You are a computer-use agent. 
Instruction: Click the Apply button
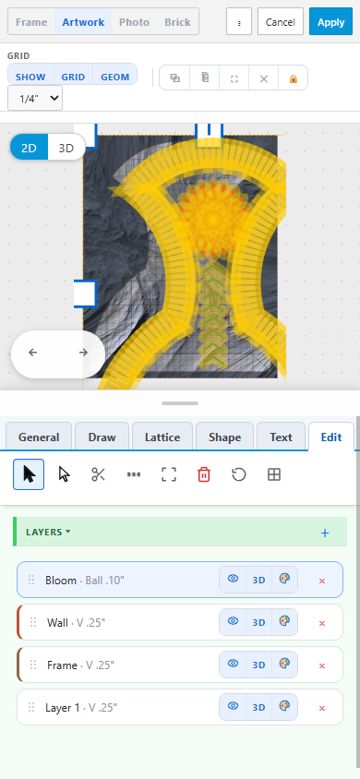click(331, 21)
